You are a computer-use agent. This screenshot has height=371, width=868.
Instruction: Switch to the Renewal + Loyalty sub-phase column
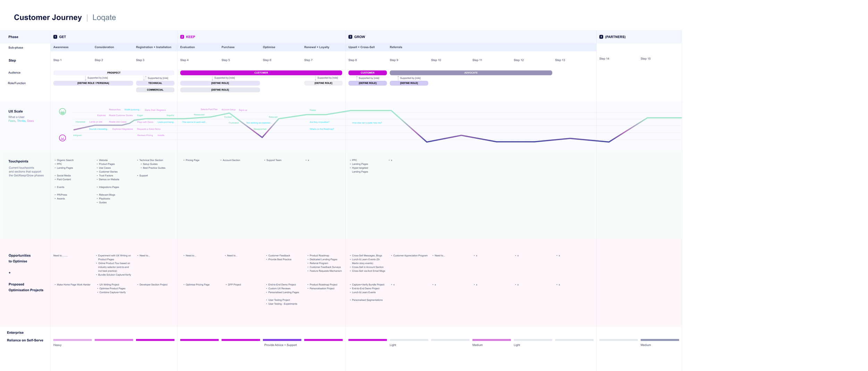pos(316,47)
